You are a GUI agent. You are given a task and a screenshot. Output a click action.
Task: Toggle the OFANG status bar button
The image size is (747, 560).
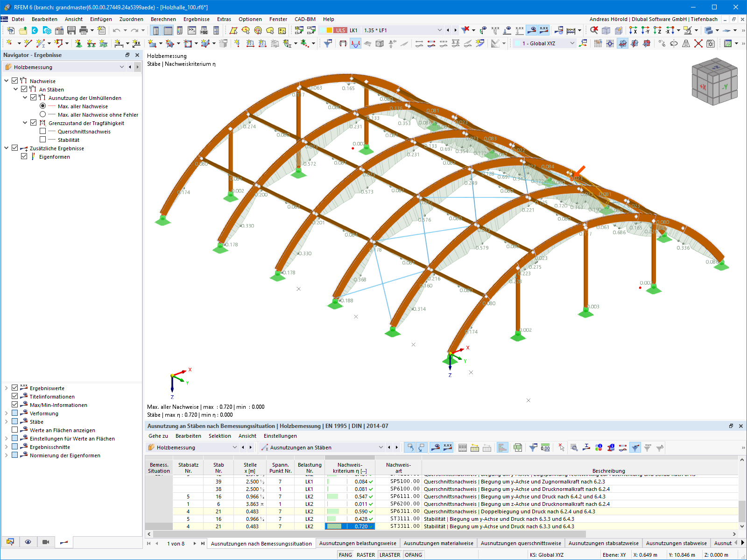[413, 555]
